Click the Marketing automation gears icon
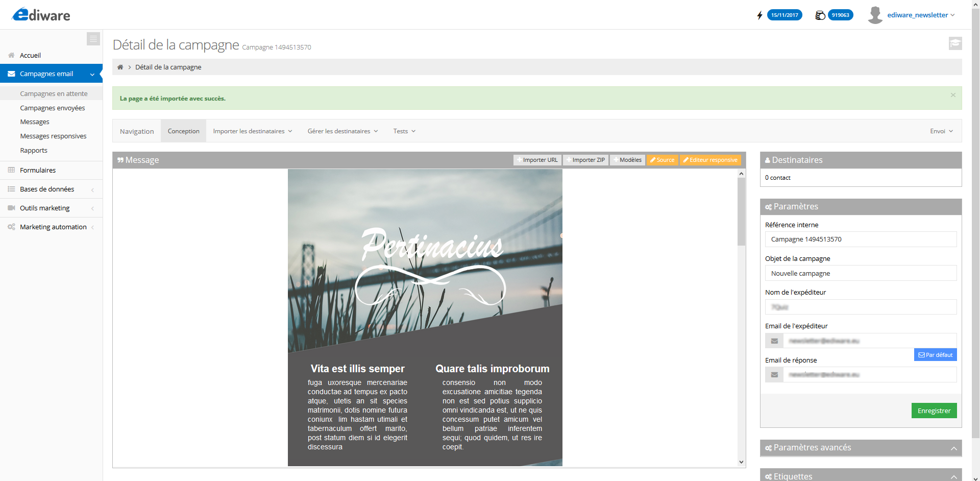Image resolution: width=980 pixels, height=481 pixels. click(11, 227)
